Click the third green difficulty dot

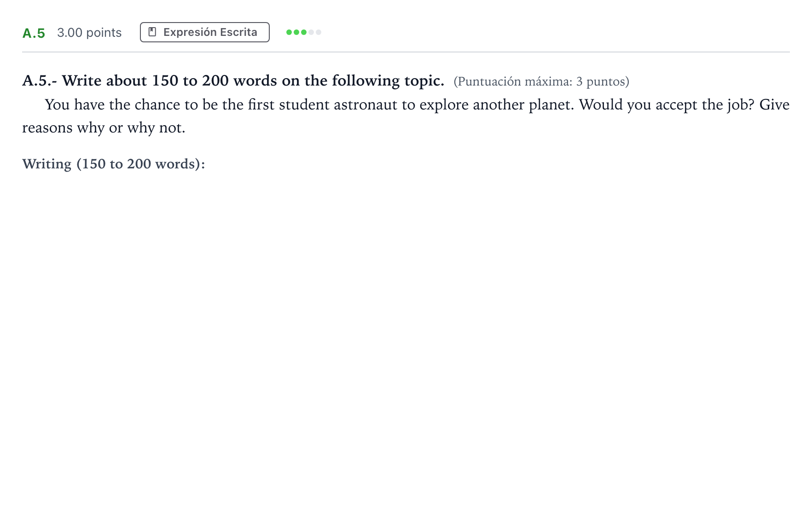(x=304, y=32)
